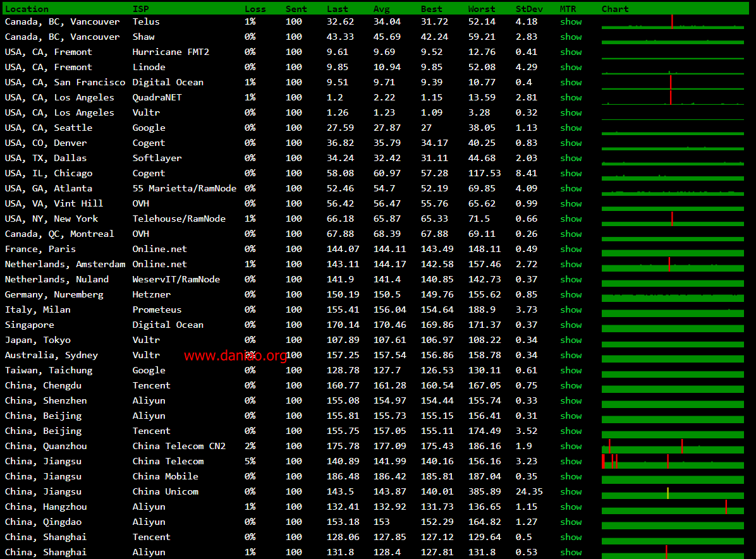Click latency chart for Hangzhou Aliyun

coord(673,507)
